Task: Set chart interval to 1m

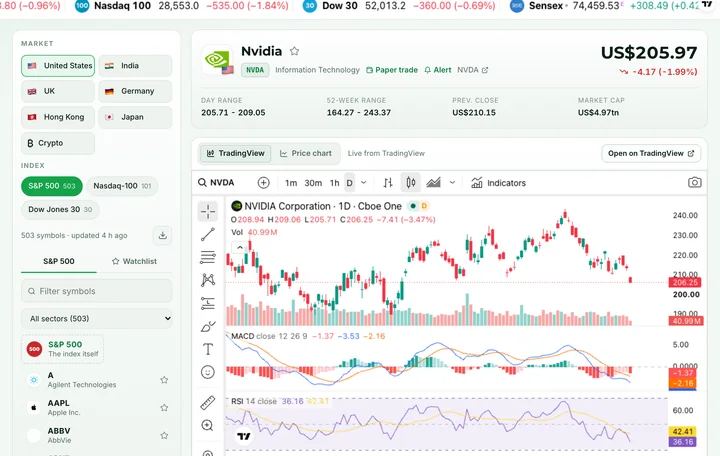Action: click(291, 183)
